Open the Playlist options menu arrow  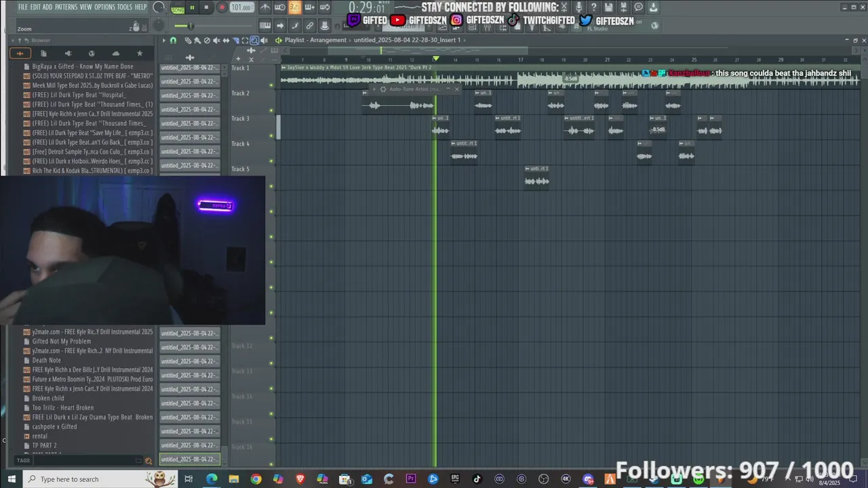point(163,40)
